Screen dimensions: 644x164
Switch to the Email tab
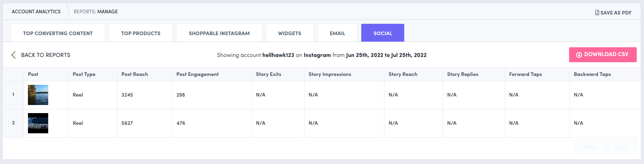[x=337, y=33]
